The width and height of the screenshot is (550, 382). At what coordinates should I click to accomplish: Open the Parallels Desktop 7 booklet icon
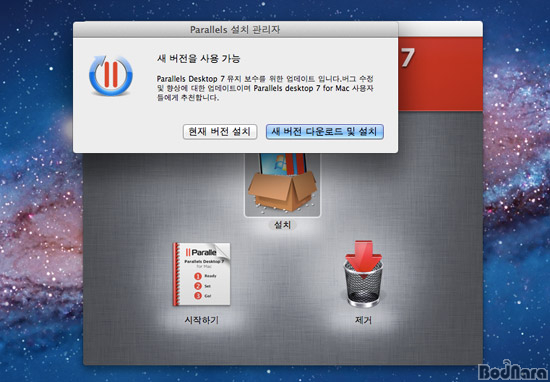click(201, 274)
